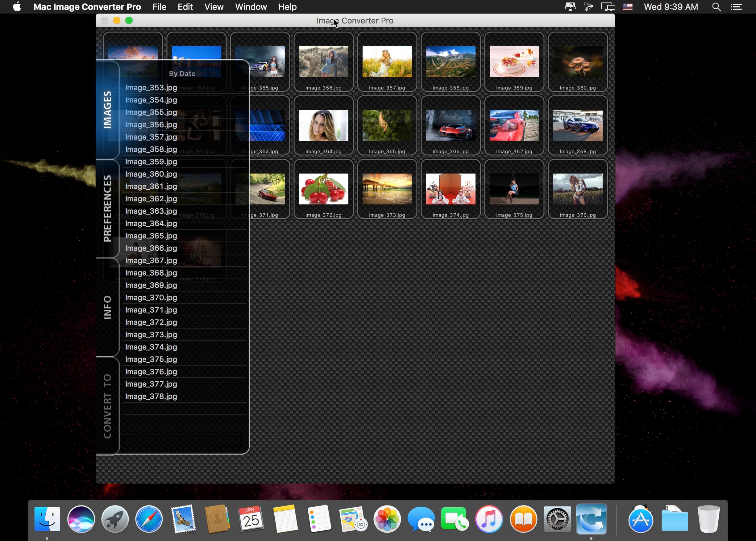Select Image_374.jpg in file list

coord(151,346)
